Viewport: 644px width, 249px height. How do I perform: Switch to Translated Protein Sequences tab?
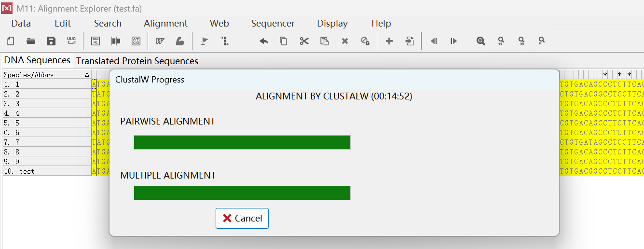pos(137,61)
